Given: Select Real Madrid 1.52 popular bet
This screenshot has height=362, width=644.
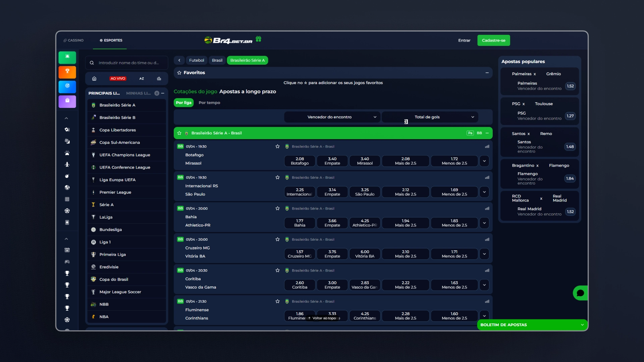Looking at the screenshot, I should point(570,212).
